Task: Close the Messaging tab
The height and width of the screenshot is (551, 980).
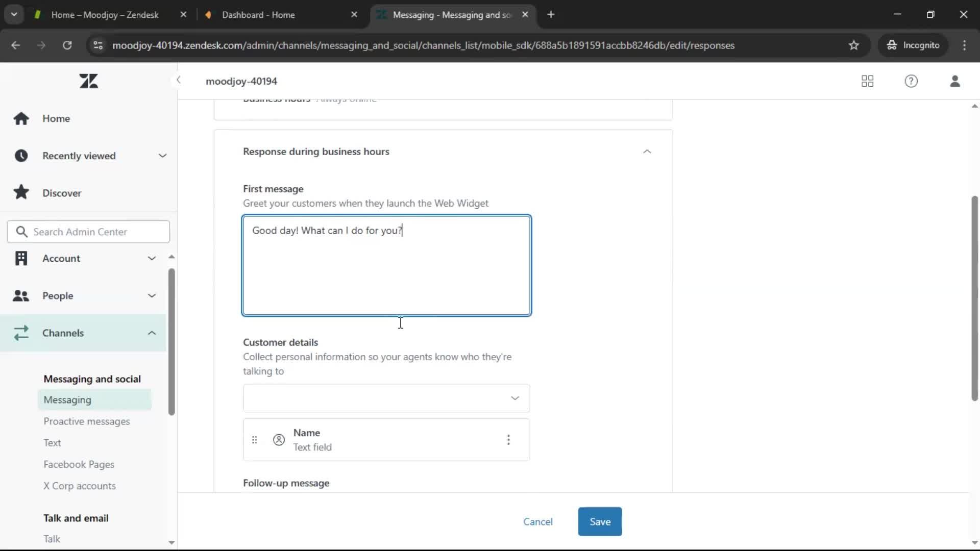Action: (x=525, y=15)
